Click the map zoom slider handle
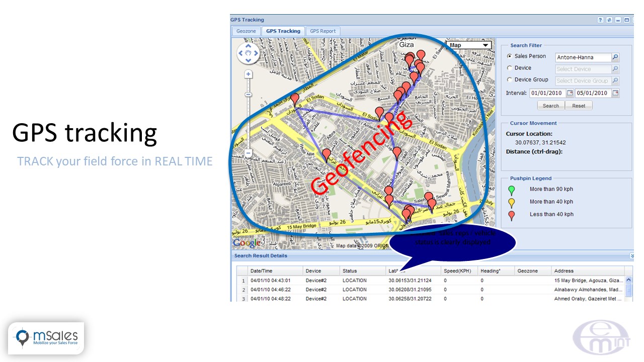The image size is (644, 362). [248, 95]
